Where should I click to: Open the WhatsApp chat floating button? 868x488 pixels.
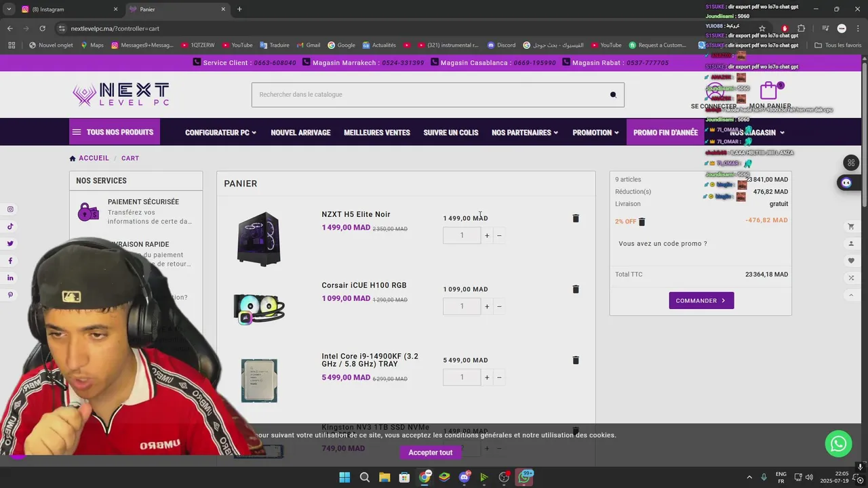[x=839, y=444]
